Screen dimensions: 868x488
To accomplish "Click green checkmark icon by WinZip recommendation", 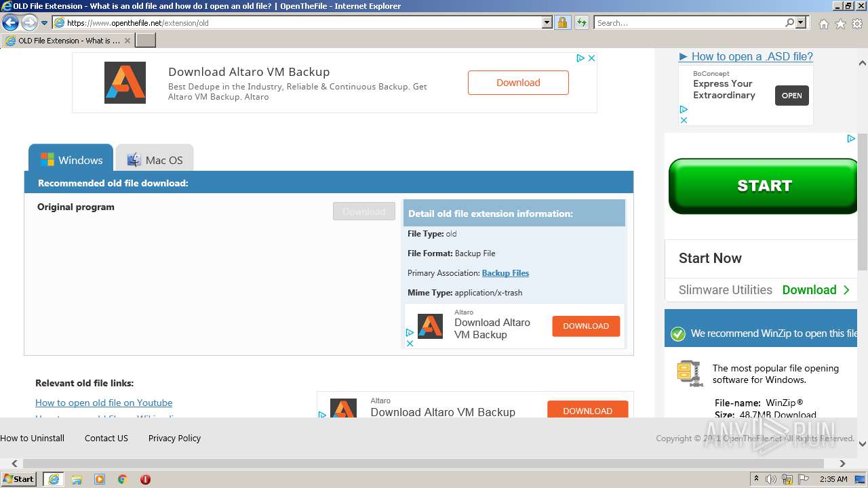I will click(677, 334).
